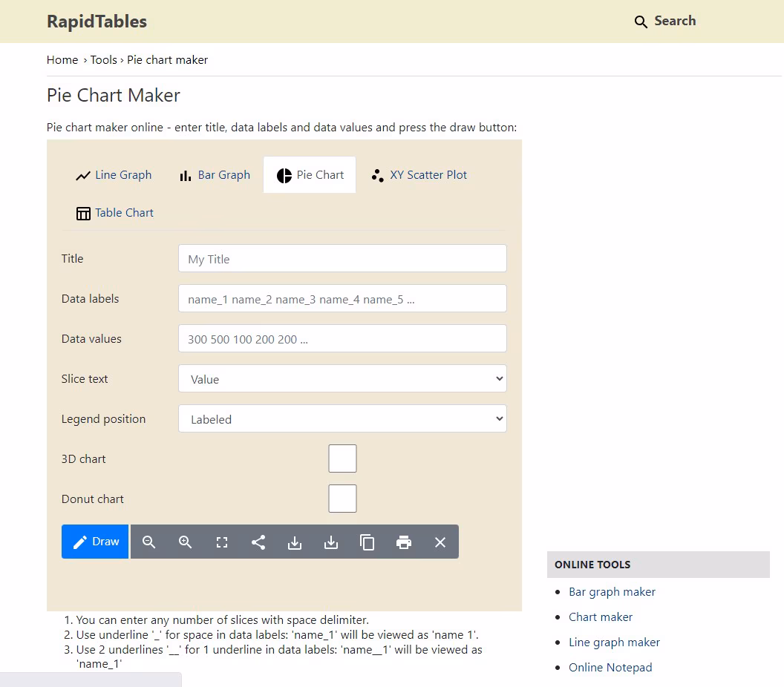Click the Title input field

pyautogui.click(x=342, y=259)
